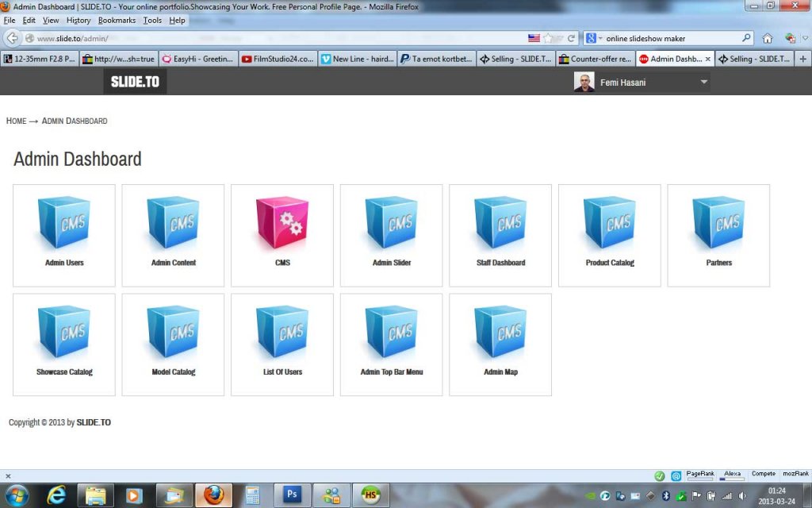Screen dimensions: 812x508
Task: Open the List Of Users cube icon
Action: point(282,331)
